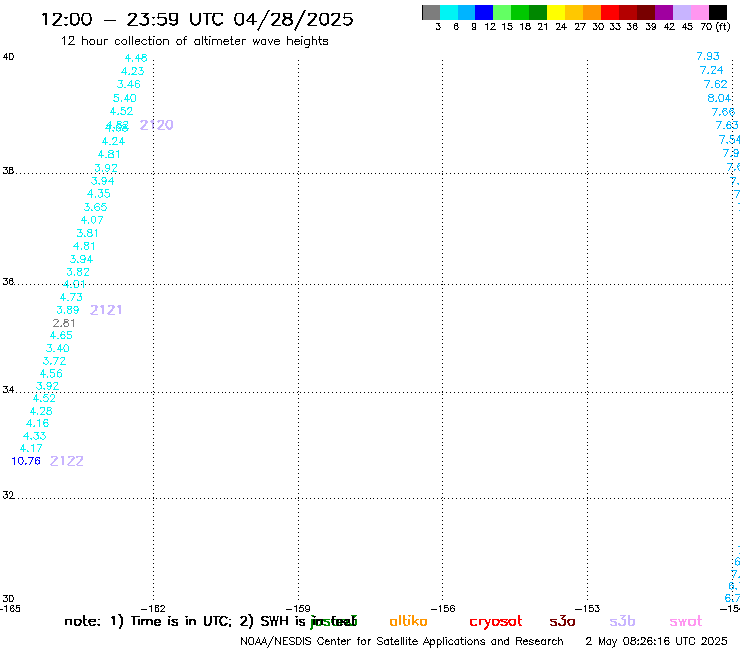Click the wave height value '3.72'
The height and width of the screenshot is (650, 740).
[54, 361]
